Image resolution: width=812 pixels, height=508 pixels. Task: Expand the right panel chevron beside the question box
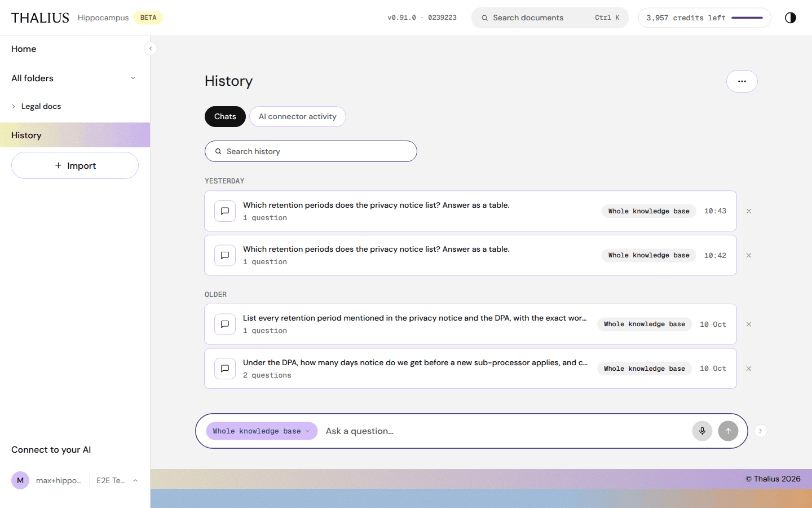(x=760, y=431)
